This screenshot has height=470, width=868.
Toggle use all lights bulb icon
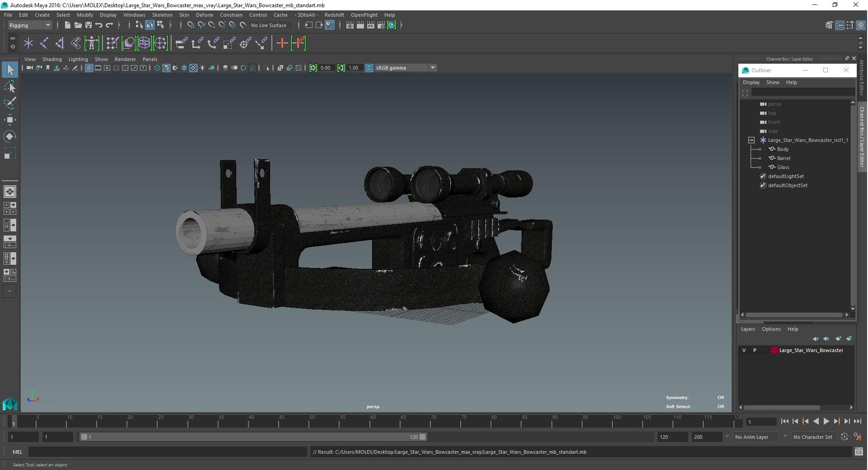click(x=202, y=68)
